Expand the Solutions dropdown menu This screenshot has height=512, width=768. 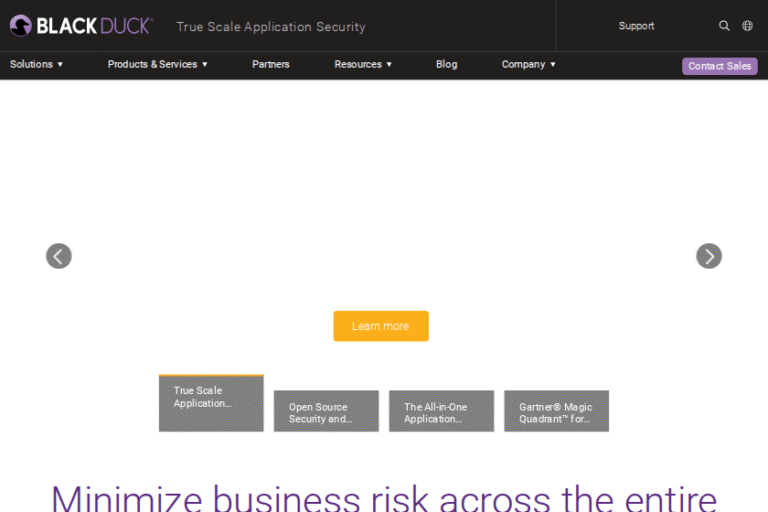coord(37,65)
